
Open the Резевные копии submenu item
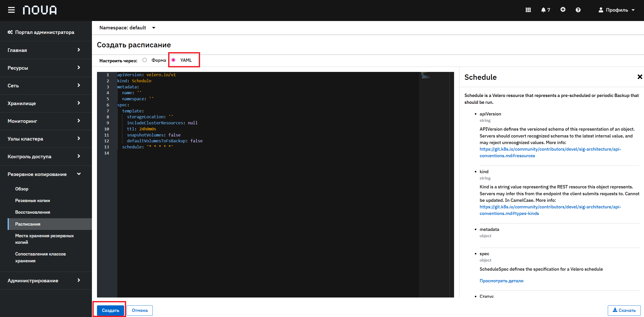click(33, 201)
